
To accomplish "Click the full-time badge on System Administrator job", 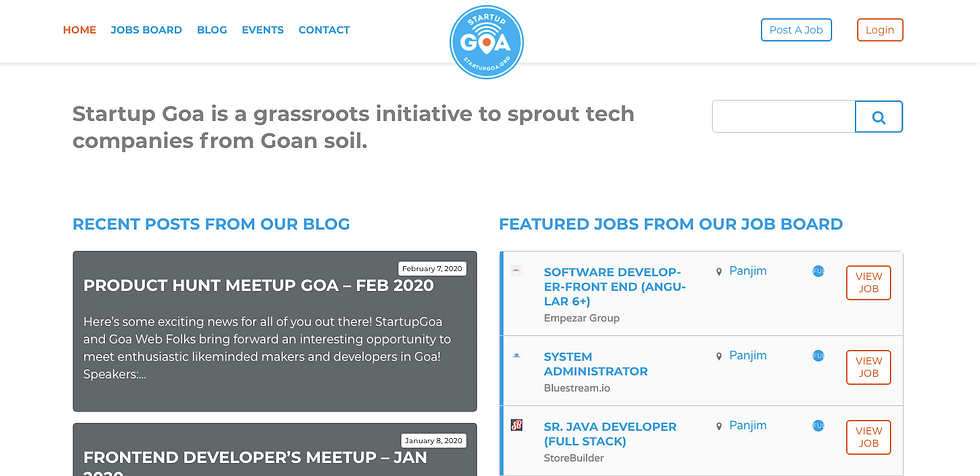I will [x=818, y=355].
